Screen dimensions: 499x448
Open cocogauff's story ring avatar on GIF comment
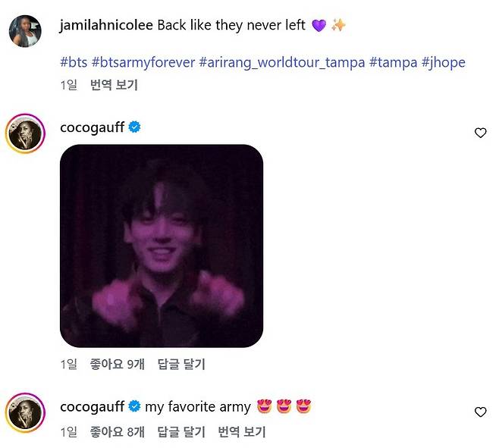click(x=25, y=133)
